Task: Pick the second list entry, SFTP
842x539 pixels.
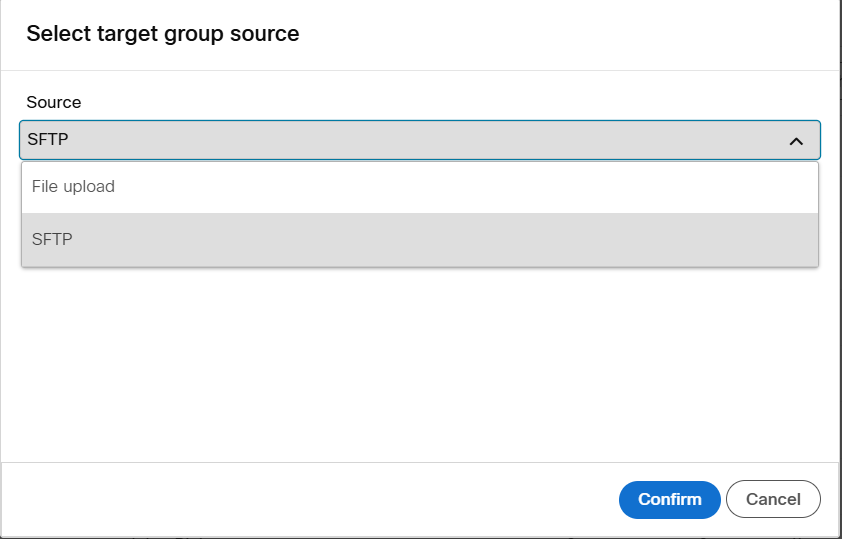Action: pos(420,239)
